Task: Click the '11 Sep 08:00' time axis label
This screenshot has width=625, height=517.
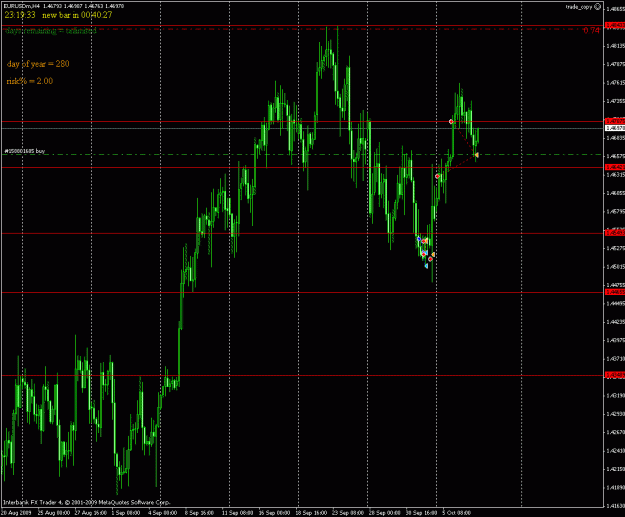Action: coord(237,513)
